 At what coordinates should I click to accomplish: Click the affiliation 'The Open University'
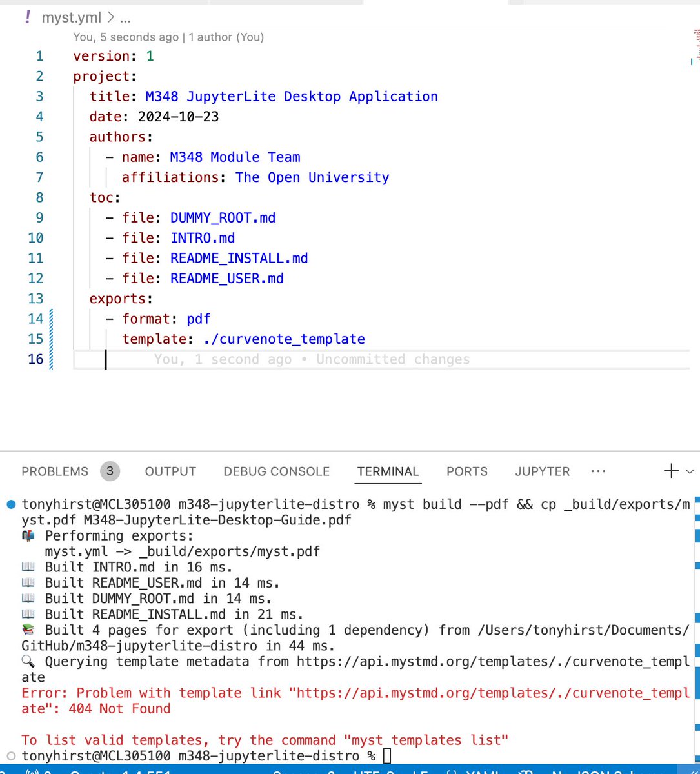click(312, 177)
